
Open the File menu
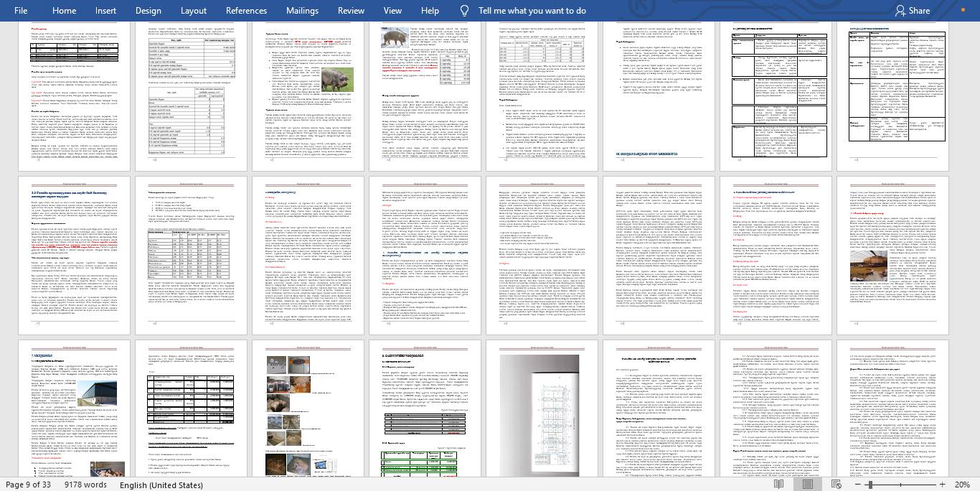click(x=21, y=11)
